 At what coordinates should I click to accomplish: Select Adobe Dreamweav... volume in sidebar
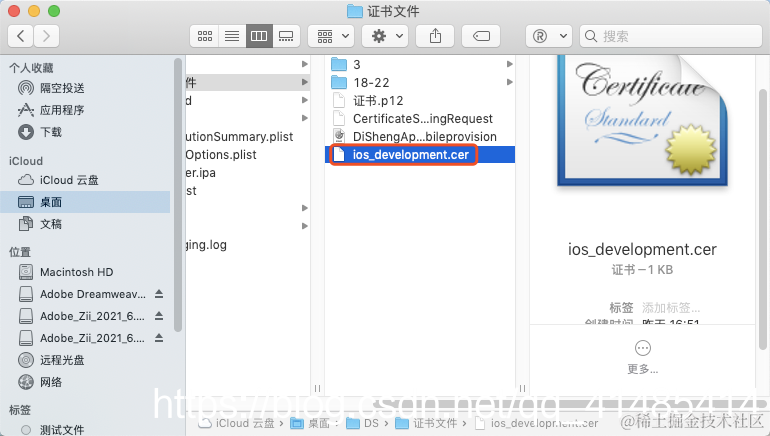coord(82,294)
